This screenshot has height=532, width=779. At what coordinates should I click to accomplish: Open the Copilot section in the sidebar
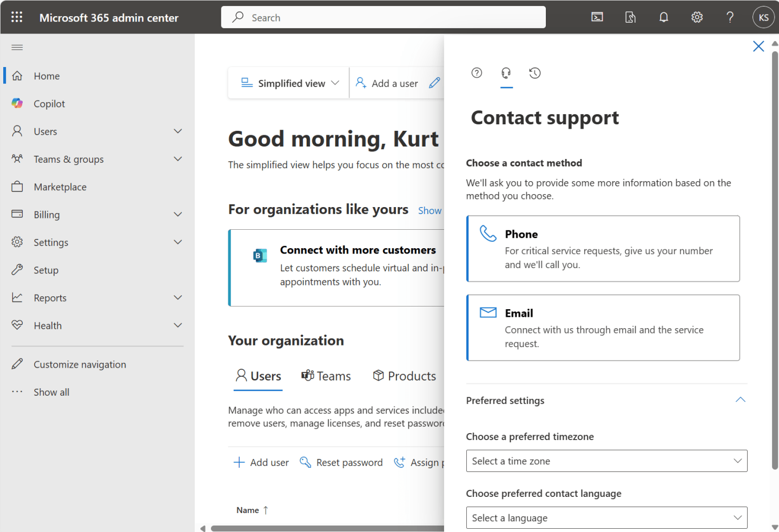[x=49, y=103]
